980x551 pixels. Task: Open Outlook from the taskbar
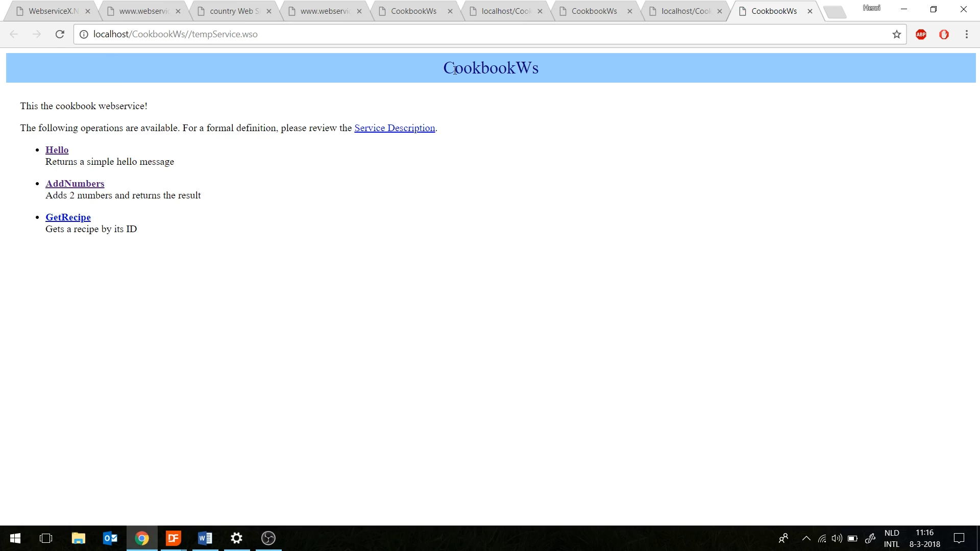coord(110,538)
